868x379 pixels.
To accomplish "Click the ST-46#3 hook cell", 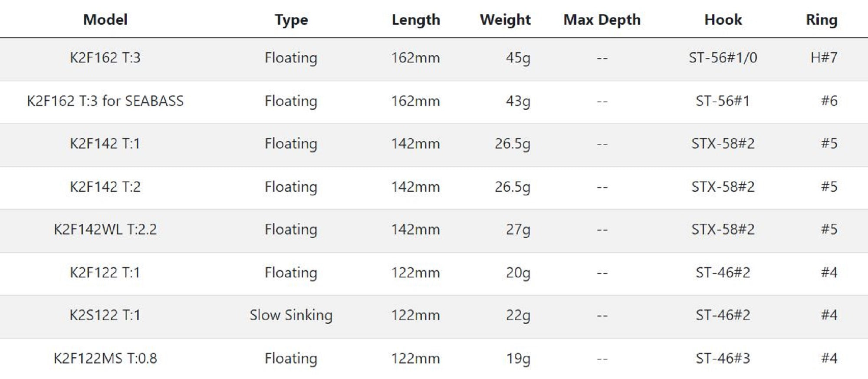I will tap(723, 359).
